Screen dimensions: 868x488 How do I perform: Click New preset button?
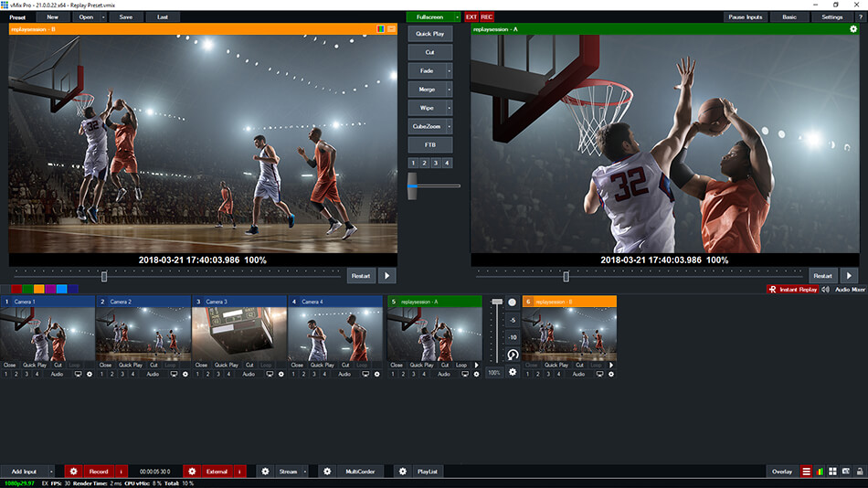click(x=53, y=17)
